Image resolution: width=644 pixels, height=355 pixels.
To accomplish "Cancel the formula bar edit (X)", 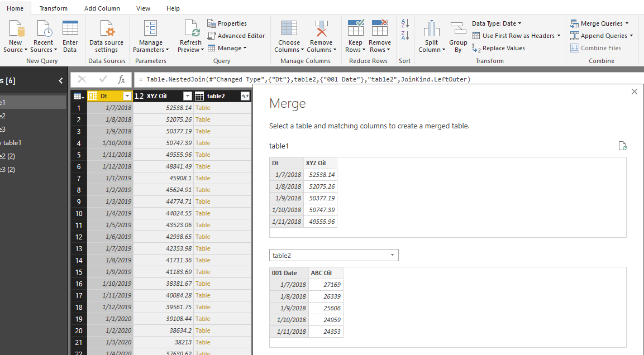I will (x=82, y=79).
